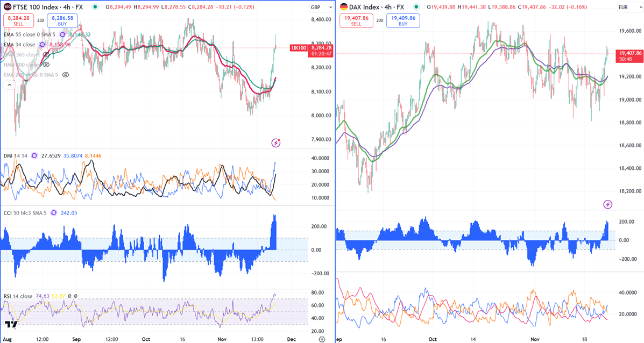
Task: Click the 19,409.86 BUY button on DAX
Action: tap(403, 21)
